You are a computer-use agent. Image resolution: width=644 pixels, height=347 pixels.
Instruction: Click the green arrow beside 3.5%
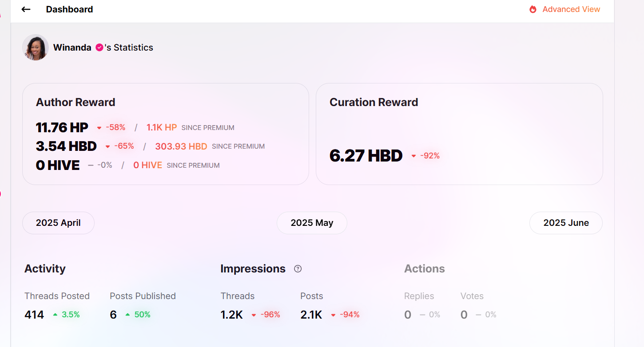(55, 315)
